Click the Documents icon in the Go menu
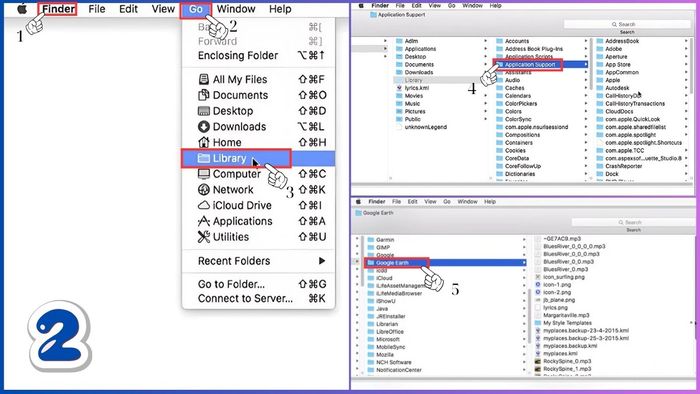 tap(204, 95)
